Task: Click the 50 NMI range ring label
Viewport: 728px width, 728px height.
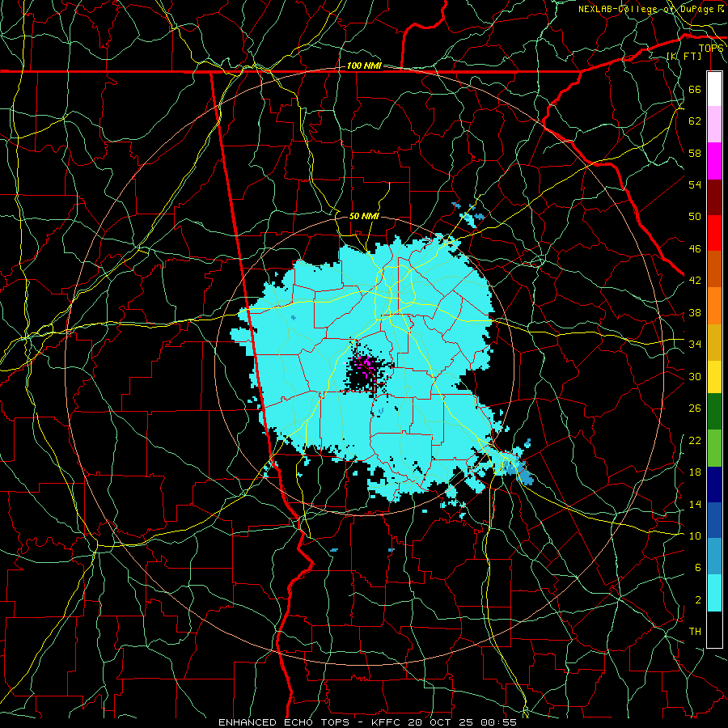Action: coord(364,216)
